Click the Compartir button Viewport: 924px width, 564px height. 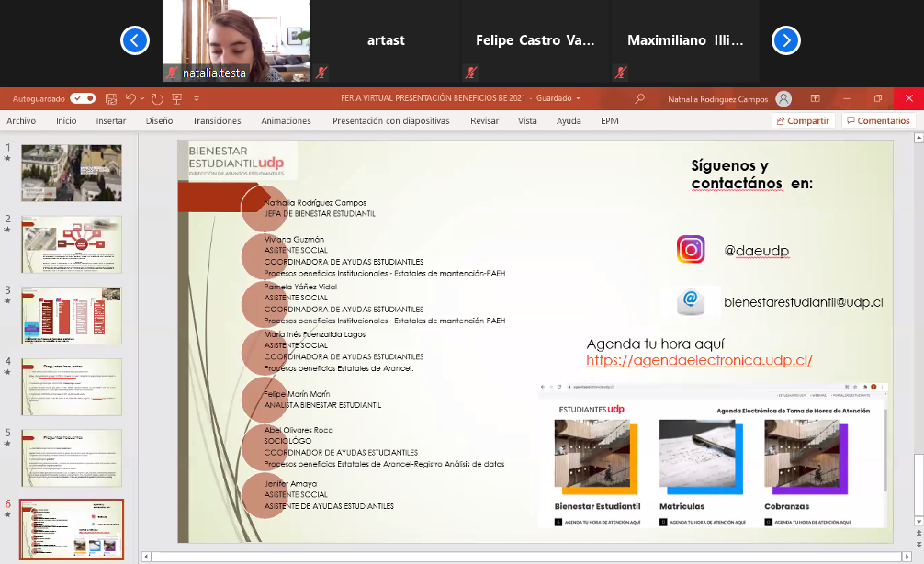803,120
